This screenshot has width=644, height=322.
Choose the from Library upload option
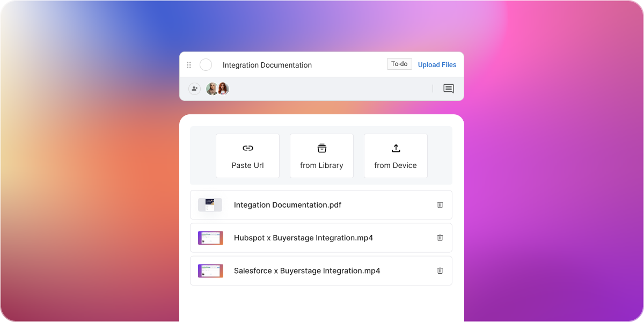pyautogui.click(x=321, y=156)
